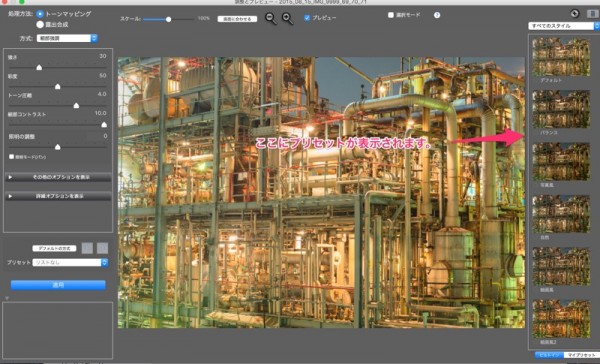Click the デフォルト reset button
This screenshot has width=600, height=364.
54,248
